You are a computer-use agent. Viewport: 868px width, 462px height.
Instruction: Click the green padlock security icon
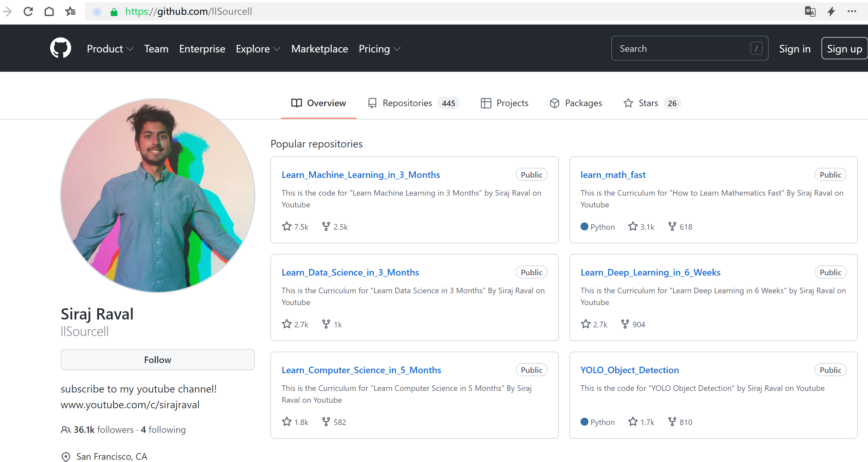pyautogui.click(x=114, y=12)
